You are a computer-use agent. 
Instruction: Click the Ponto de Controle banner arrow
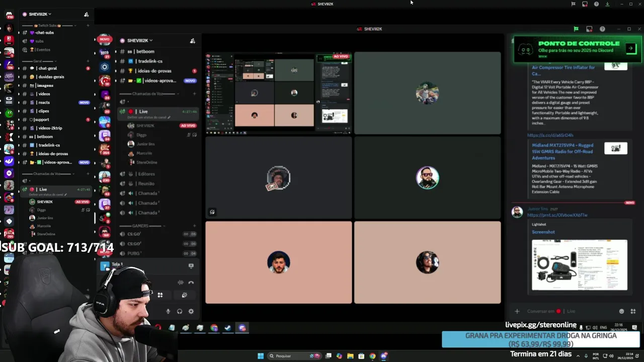coord(630,48)
